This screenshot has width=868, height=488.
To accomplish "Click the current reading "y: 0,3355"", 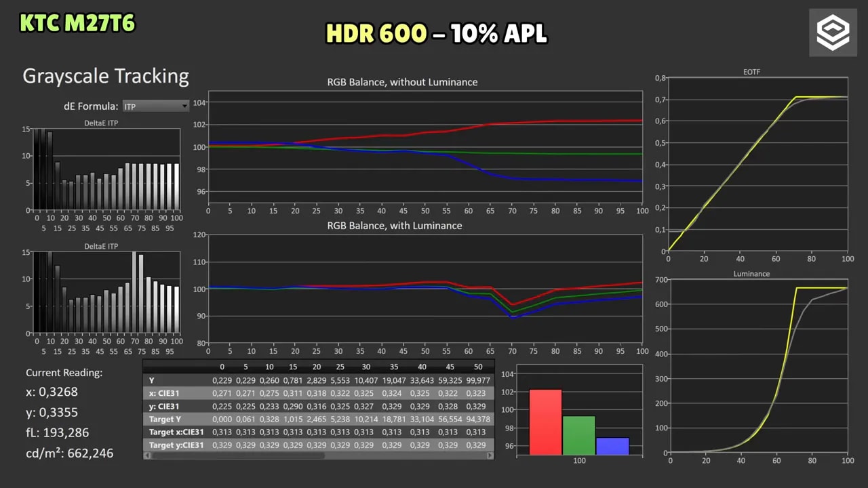I will tap(52, 413).
